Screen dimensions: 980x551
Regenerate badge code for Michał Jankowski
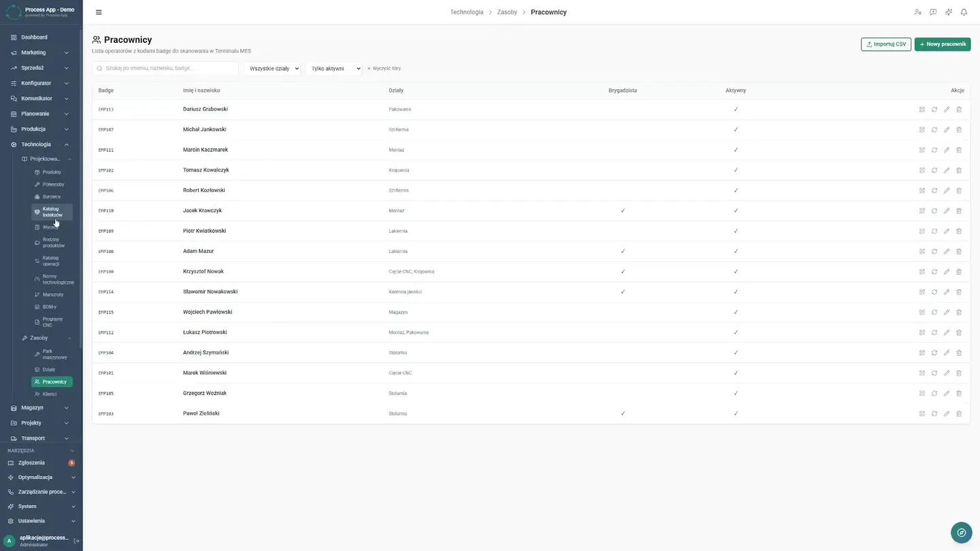(x=934, y=129)
